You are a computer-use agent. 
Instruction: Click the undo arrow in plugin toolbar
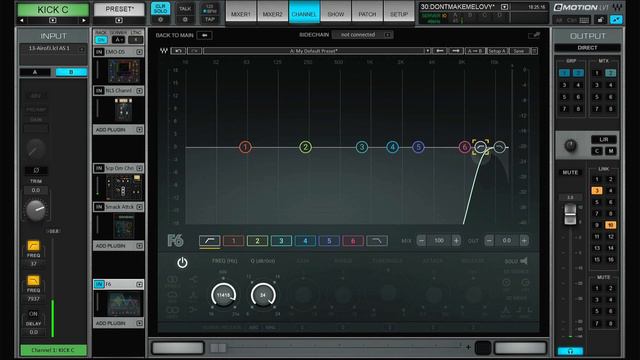(178, 51)
